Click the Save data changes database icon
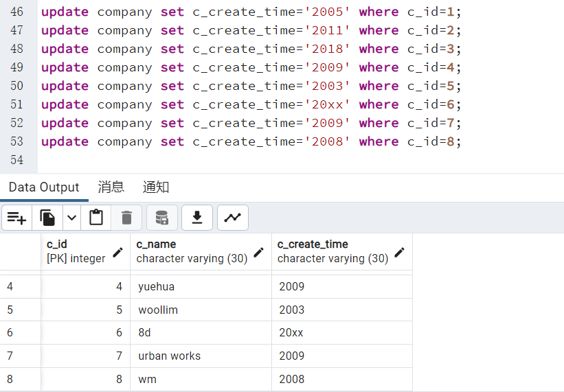The image size is (564, 392). click(x=162, y=218)
